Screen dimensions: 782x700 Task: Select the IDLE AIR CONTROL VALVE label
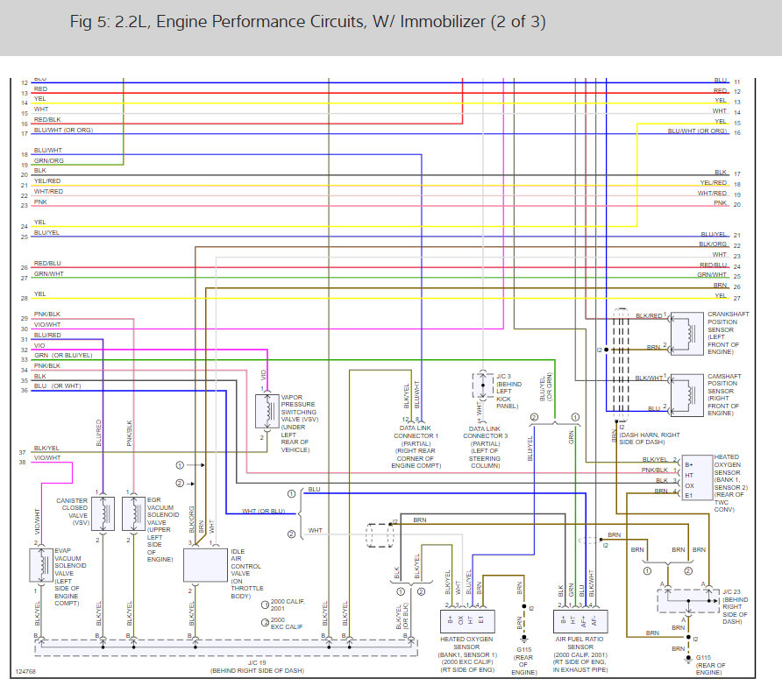point(245,574)
